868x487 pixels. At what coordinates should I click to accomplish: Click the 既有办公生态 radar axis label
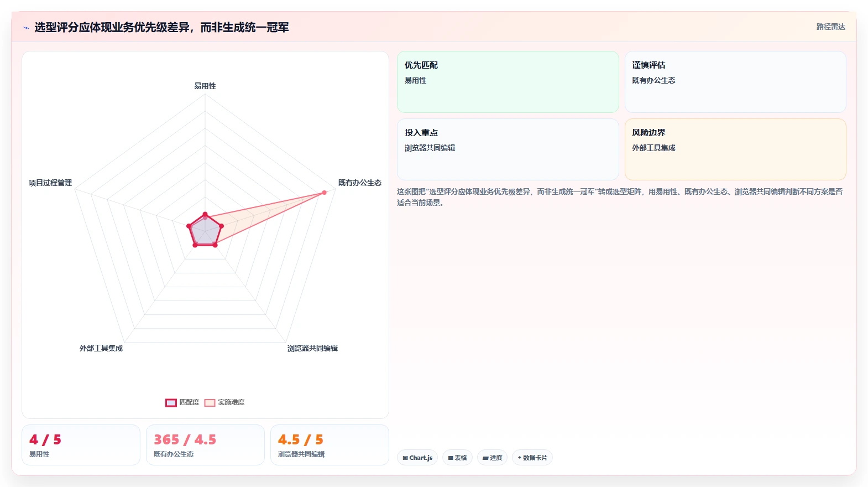pos(360,183)
